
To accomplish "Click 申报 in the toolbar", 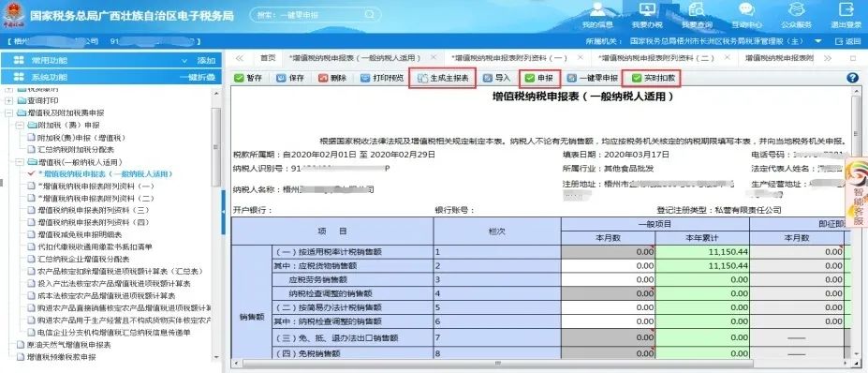I will 539,78.
